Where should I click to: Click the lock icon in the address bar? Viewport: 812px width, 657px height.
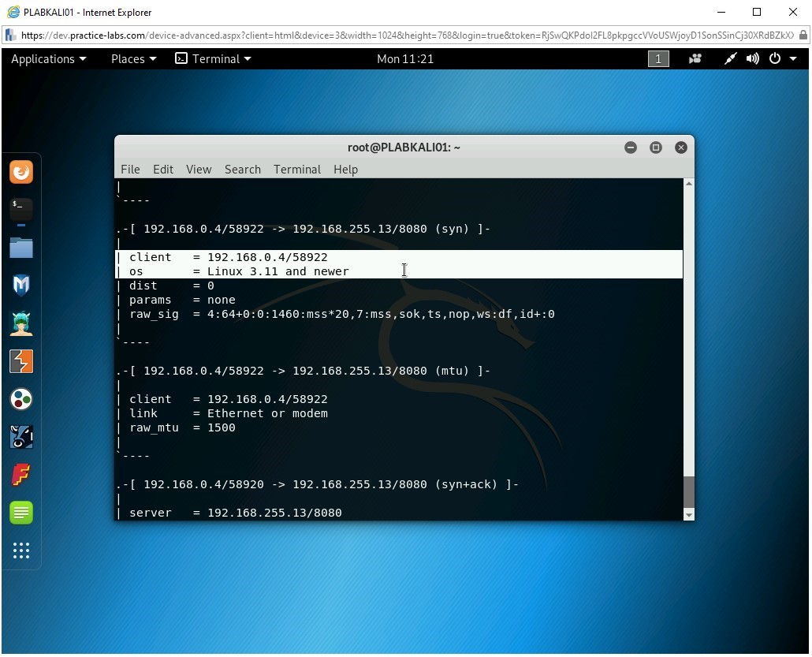coord(803,35)
